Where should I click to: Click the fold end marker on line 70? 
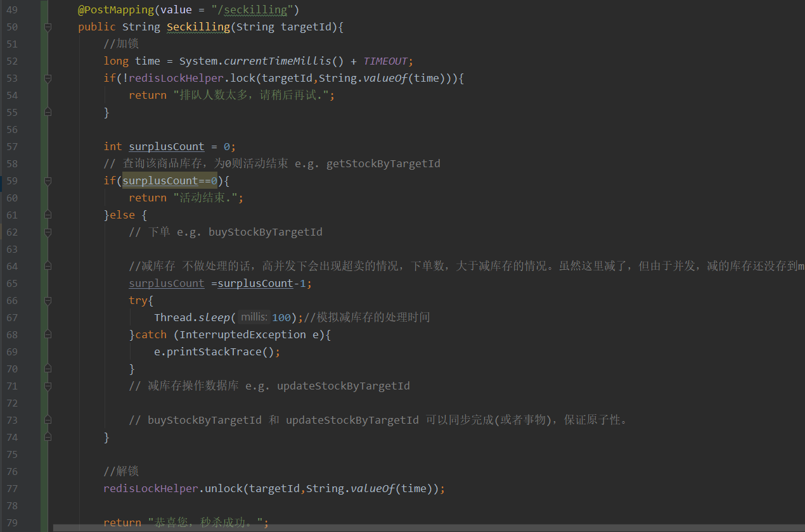pos(48,369)
